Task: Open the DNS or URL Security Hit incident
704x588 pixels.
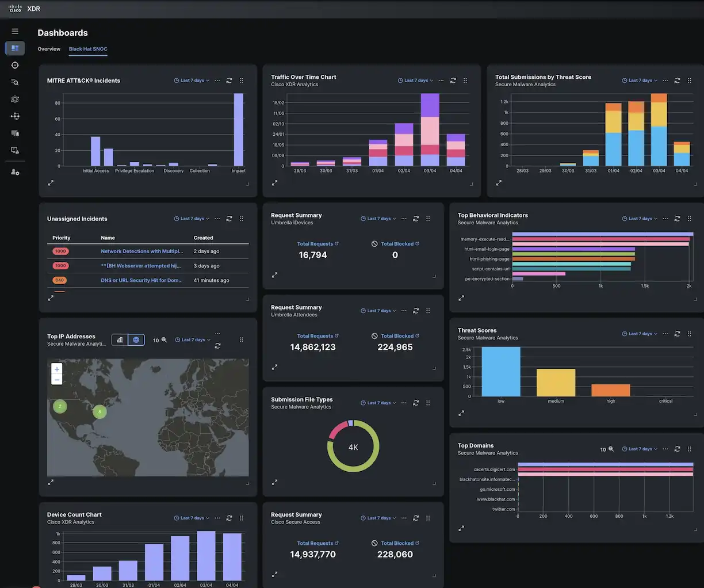Action: pos(141,280)
